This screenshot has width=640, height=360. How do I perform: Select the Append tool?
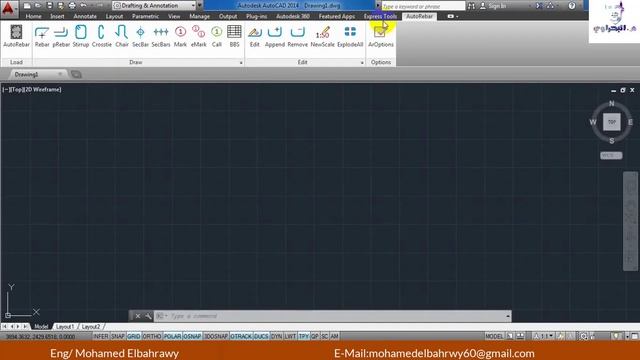click(x=275, y=36)
